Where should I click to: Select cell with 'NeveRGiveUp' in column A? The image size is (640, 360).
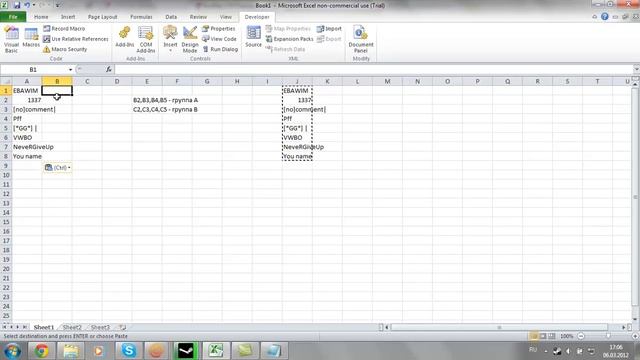click(27, 147)
